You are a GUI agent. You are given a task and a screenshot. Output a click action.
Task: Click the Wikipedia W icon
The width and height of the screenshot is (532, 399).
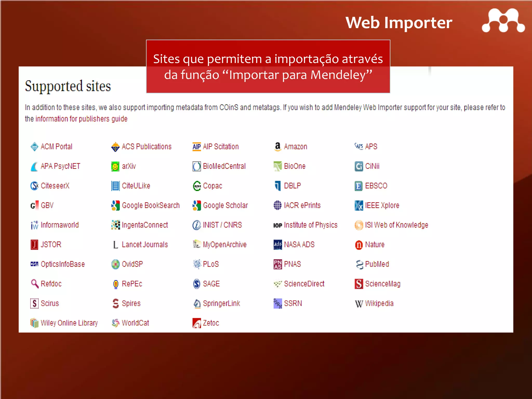[x=359, y=304]
